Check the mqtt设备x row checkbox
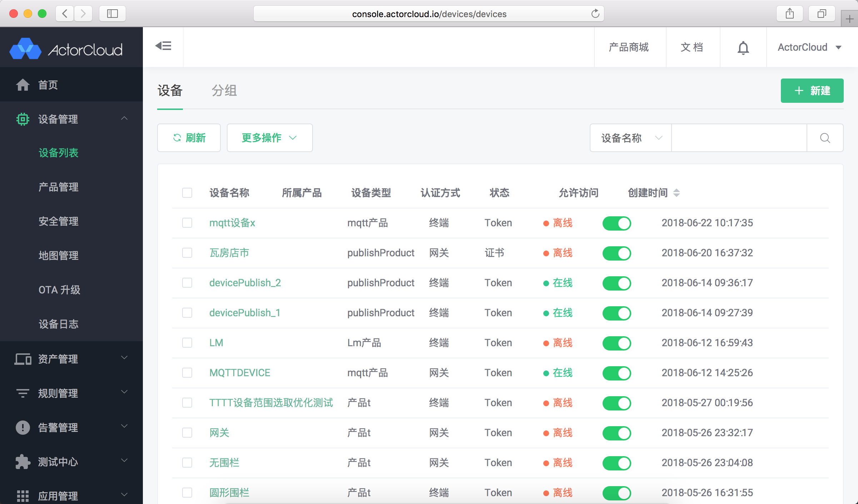858x504 pixels. point(187,223)
